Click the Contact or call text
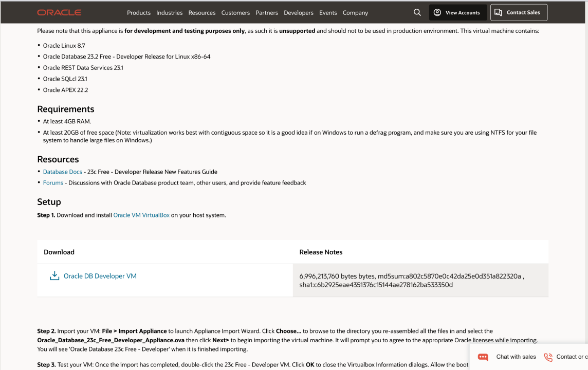 [572, 357]
